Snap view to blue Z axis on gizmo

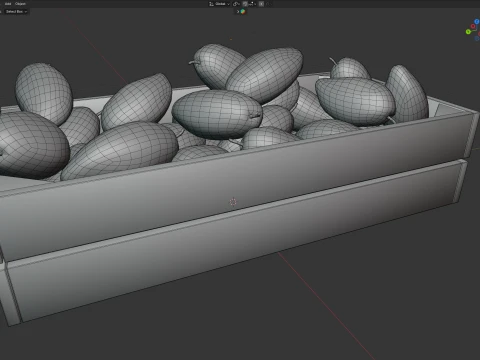(x=477, y=22)
